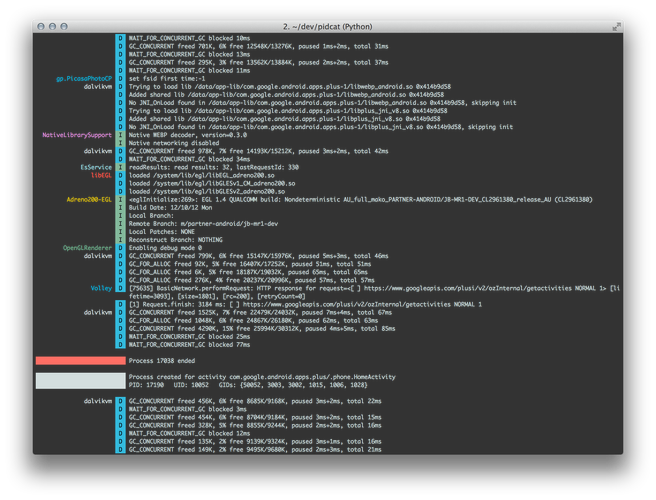This screenshot has height=500, width=656.
Task: Click the window title ~/dev/pidcat (Python)
Action: click(328, 27)
